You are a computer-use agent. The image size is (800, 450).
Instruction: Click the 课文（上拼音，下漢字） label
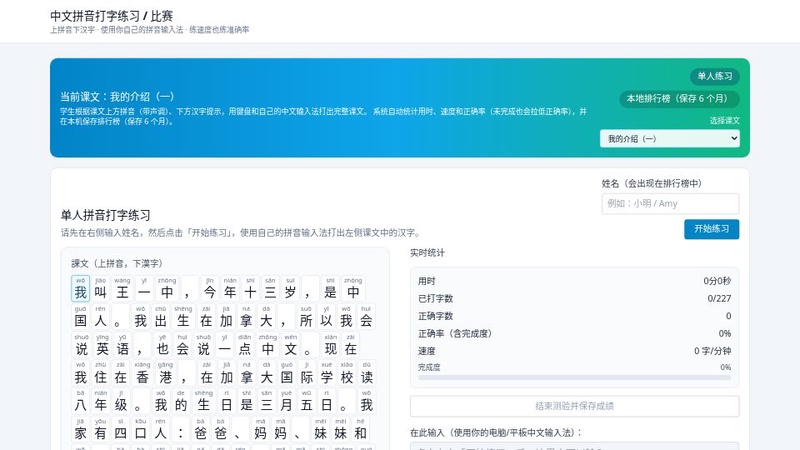click(116, 264)
